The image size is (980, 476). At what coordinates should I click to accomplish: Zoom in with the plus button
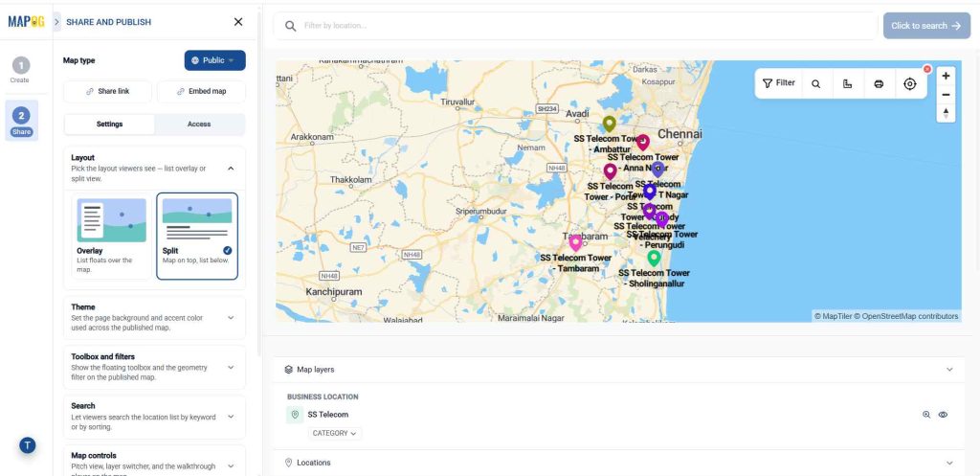946,76
